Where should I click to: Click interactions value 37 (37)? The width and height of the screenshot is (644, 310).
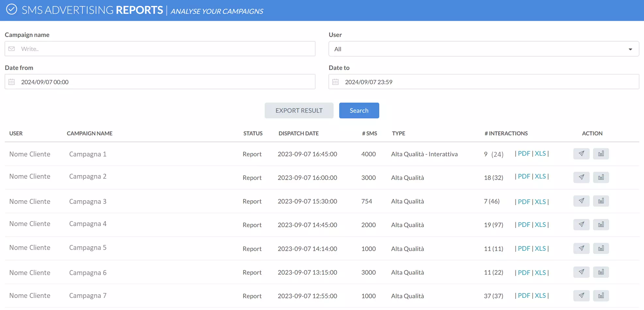[x=494, y=296]
